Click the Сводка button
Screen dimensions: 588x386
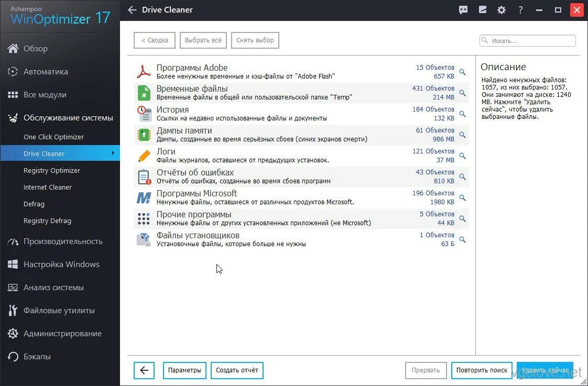tap(155, 40)
